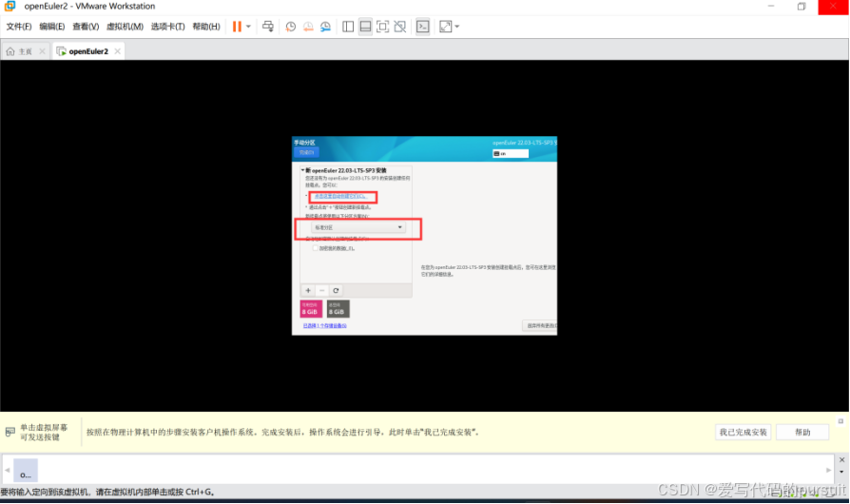Enter full screen mode icon
The image size is (850, 504).
tap(383, 27)
